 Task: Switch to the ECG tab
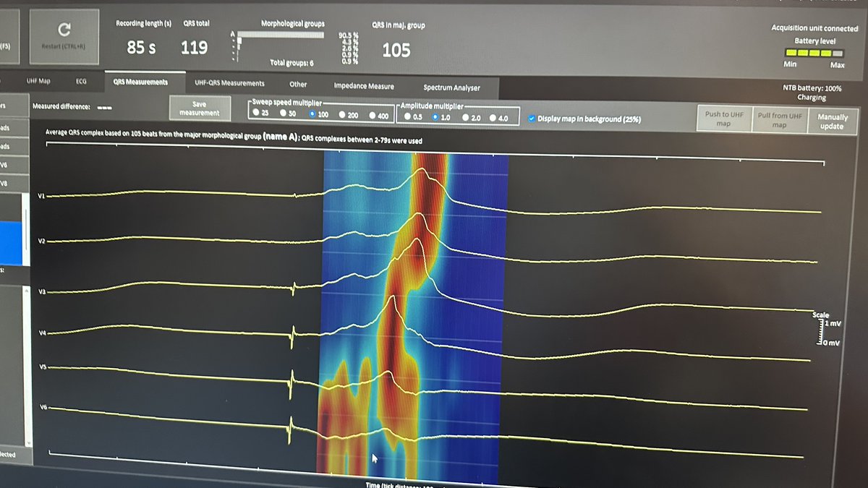click(82, 82)
